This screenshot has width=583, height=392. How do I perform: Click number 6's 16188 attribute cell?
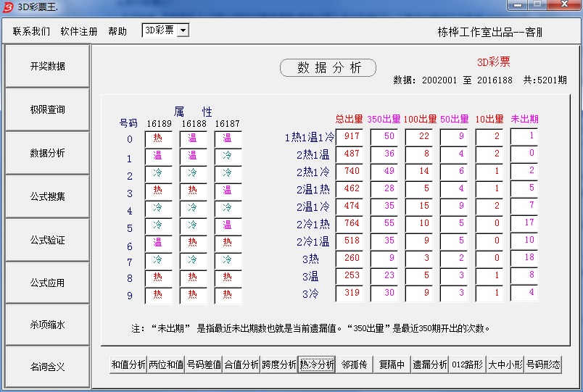194,243
